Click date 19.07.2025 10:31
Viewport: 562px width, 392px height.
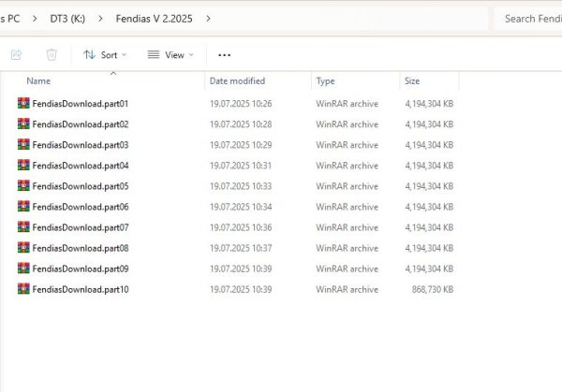[241, 166]
